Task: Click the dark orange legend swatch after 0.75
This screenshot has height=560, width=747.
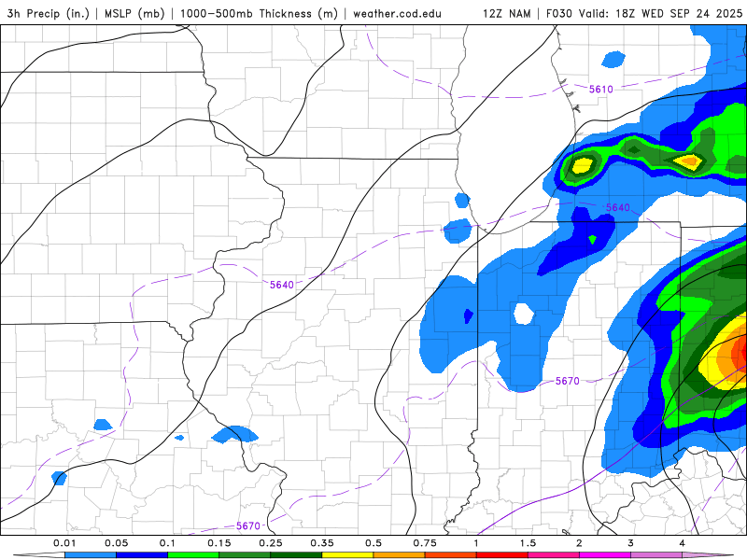Action: 451,555
